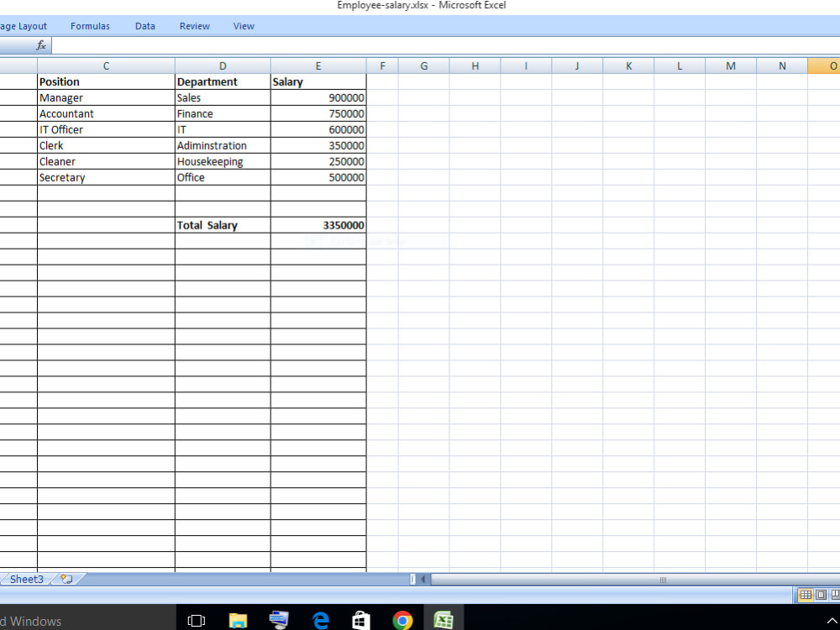Screen dimensions: 840x630
Task: Switch to Page Break Preview view icon
Action: coord(835,595)
